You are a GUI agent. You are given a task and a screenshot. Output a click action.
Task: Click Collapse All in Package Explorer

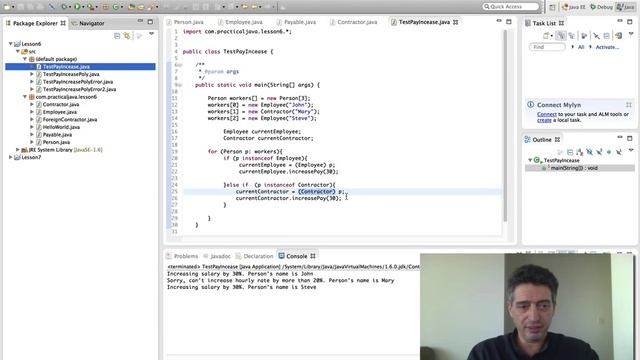pyautogui.click(x=117, y=36)
